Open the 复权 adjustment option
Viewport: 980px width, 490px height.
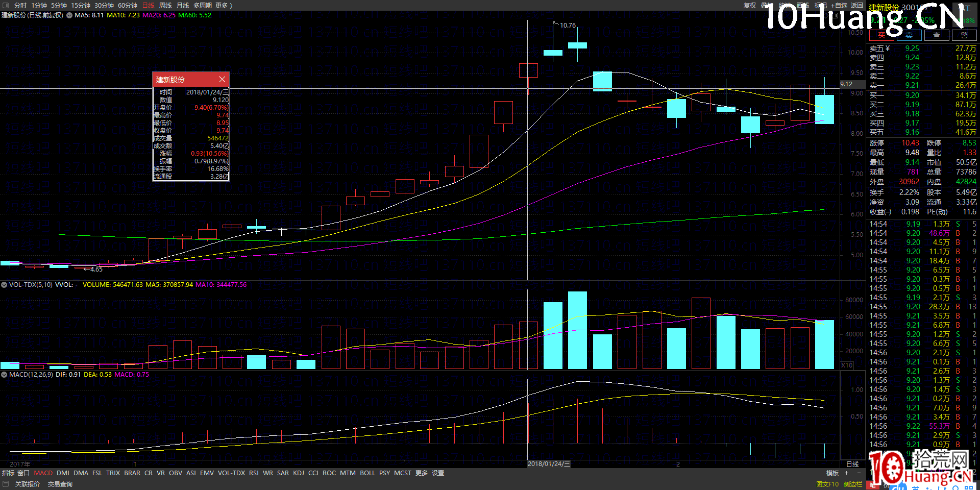tap(749, 5)
